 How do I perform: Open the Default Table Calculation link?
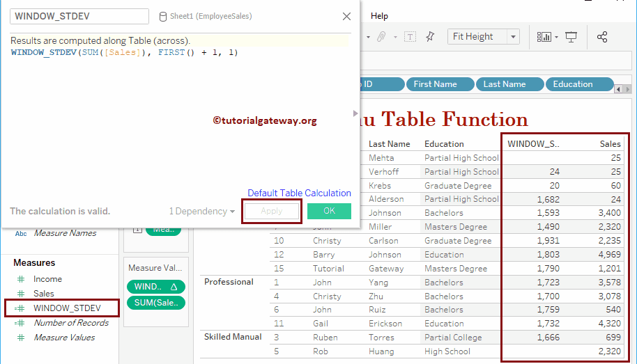(299, 193)
